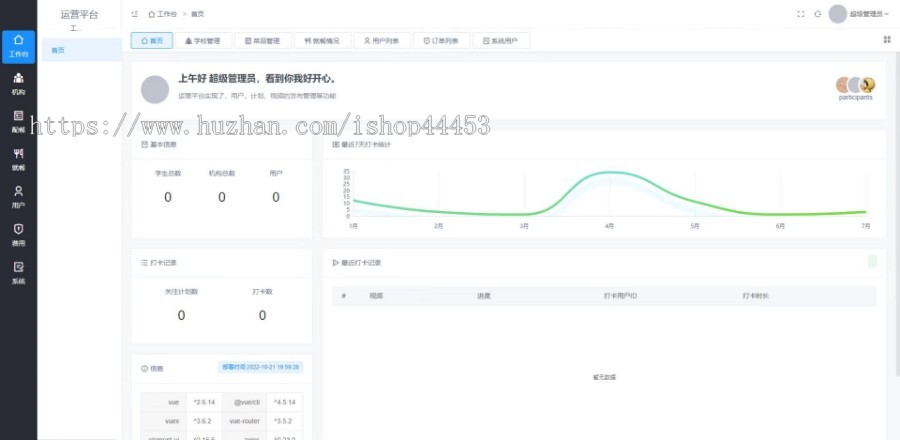Open the 机构 sidebar section

tap(18, 84)
